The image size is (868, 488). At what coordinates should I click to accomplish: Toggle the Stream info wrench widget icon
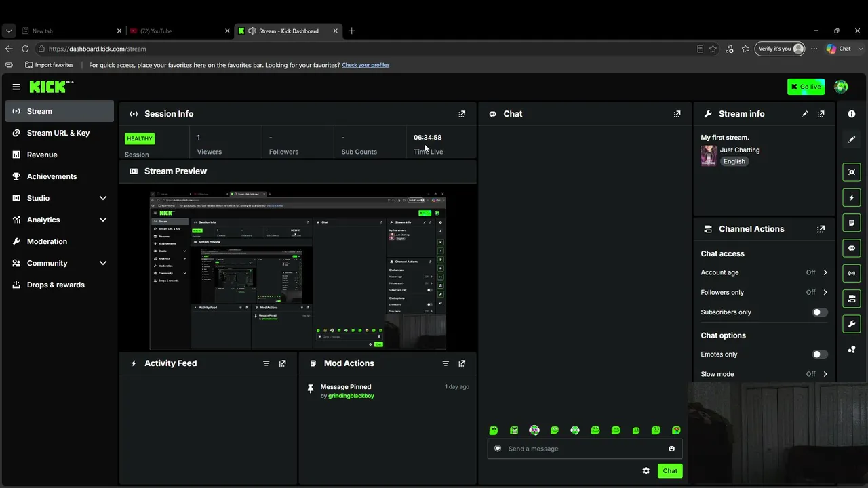click(852, 324)
